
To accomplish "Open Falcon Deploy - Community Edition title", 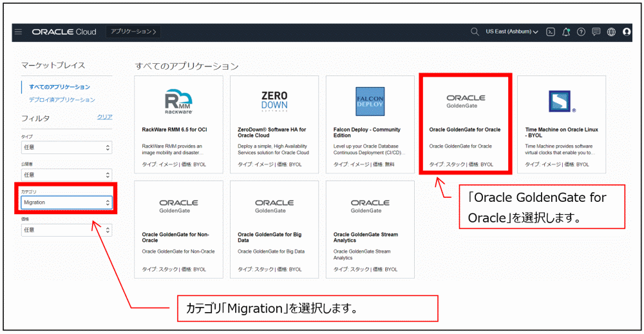I will click(367, 132).
